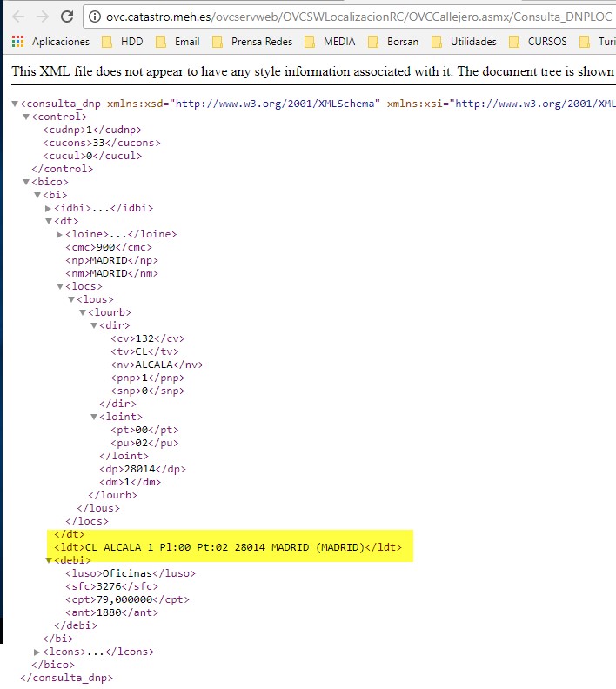Click the pu 02 line

pyautogui.click(x=144, y=443)
